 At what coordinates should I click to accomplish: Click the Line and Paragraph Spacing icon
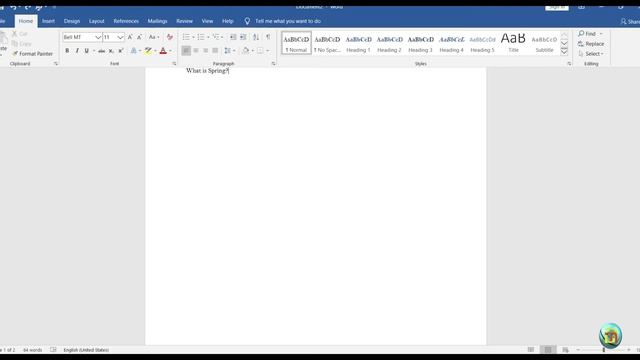(227, 51)
